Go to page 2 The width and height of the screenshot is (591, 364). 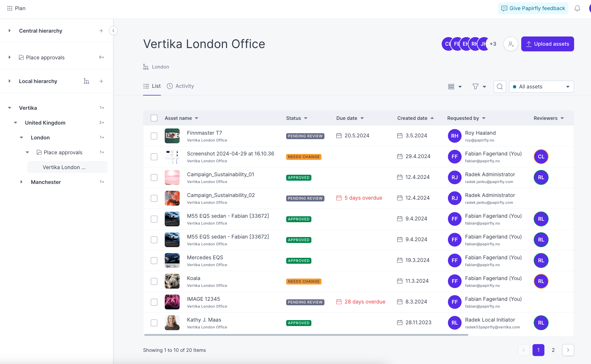[553, 350]
